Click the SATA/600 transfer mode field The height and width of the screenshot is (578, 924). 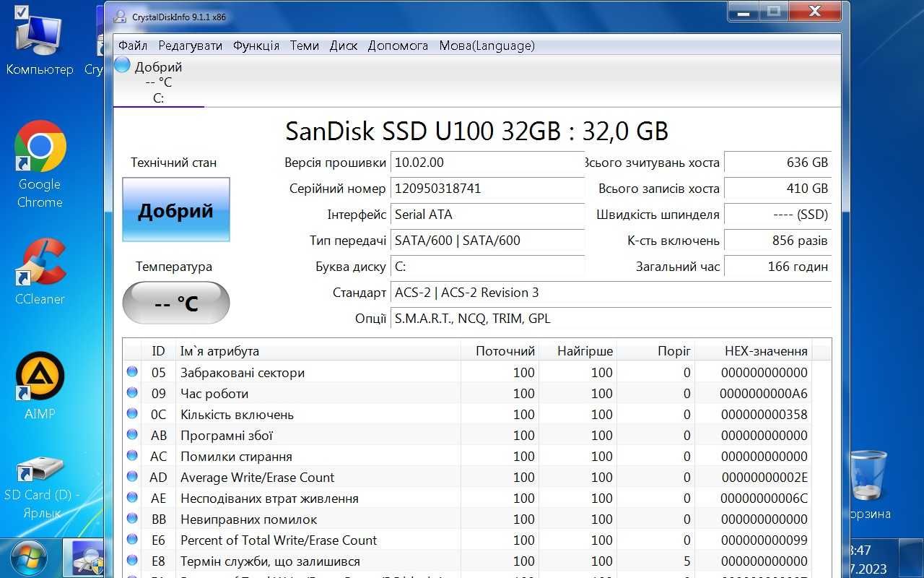tap(487, 241)
